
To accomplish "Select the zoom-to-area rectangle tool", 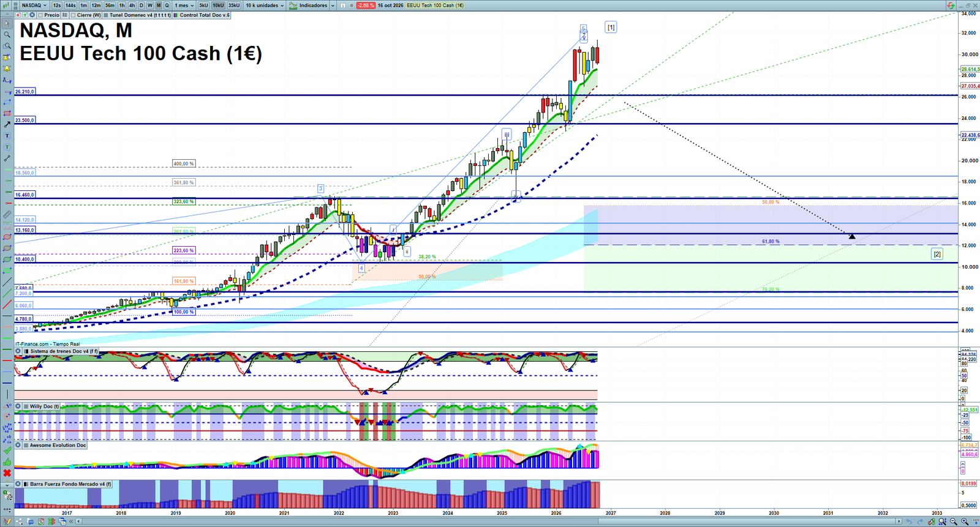I will (7, 46).
